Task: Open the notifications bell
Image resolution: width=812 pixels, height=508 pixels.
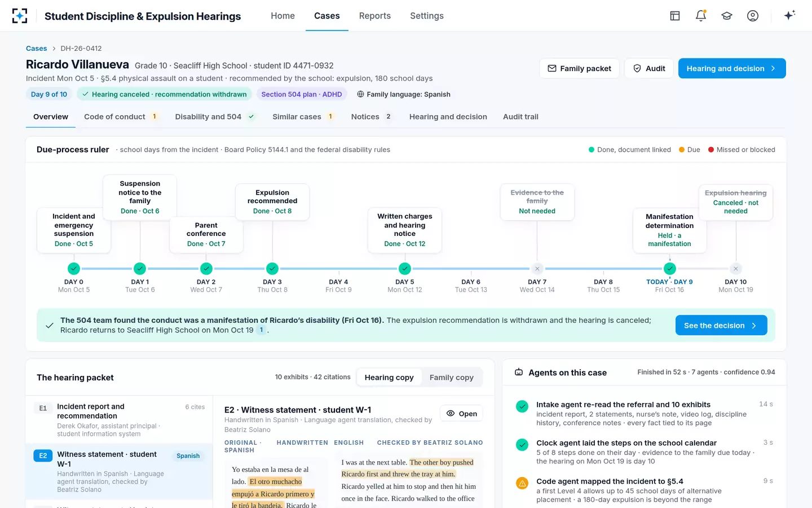Action: tap(701, 16)
